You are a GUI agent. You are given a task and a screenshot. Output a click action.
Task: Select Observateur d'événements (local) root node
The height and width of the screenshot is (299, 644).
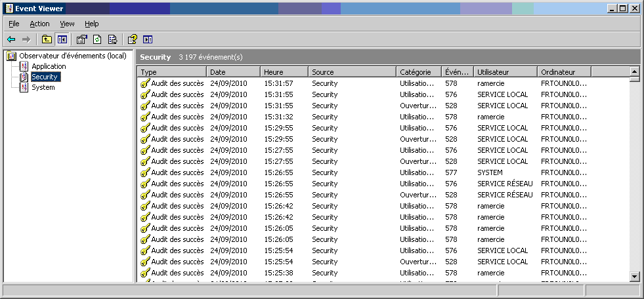coord(72,56)
